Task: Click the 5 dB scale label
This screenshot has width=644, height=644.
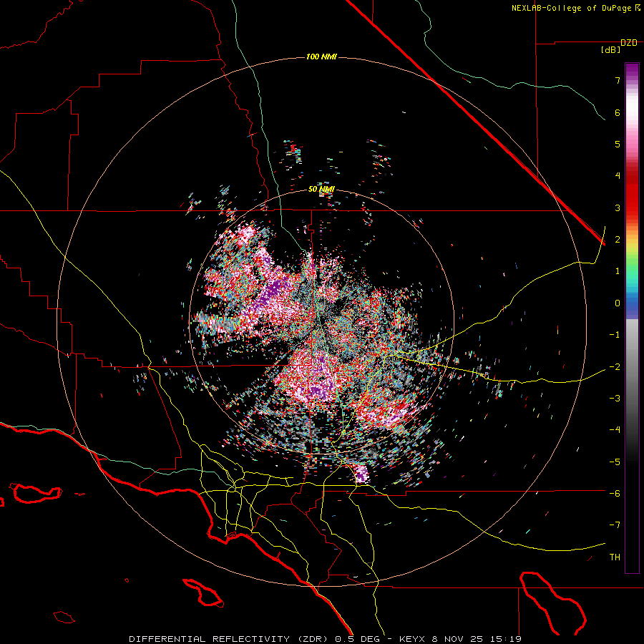Action: (618, 144)
